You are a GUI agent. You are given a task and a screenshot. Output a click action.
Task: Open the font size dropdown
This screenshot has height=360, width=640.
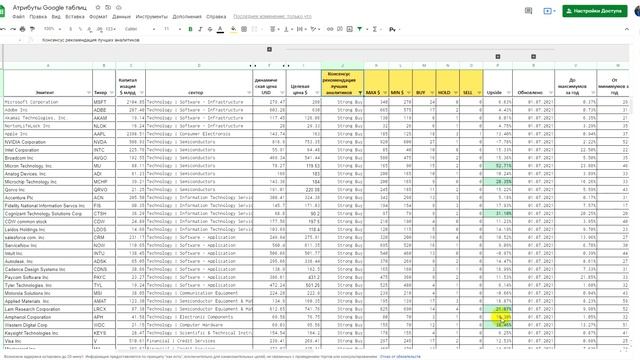172,29
